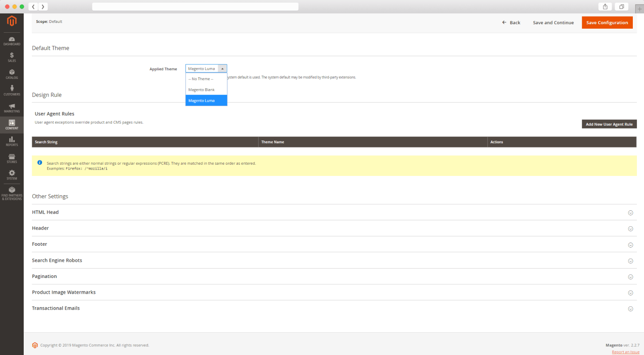
Task: Click the Back button
Action: (511, 22)
